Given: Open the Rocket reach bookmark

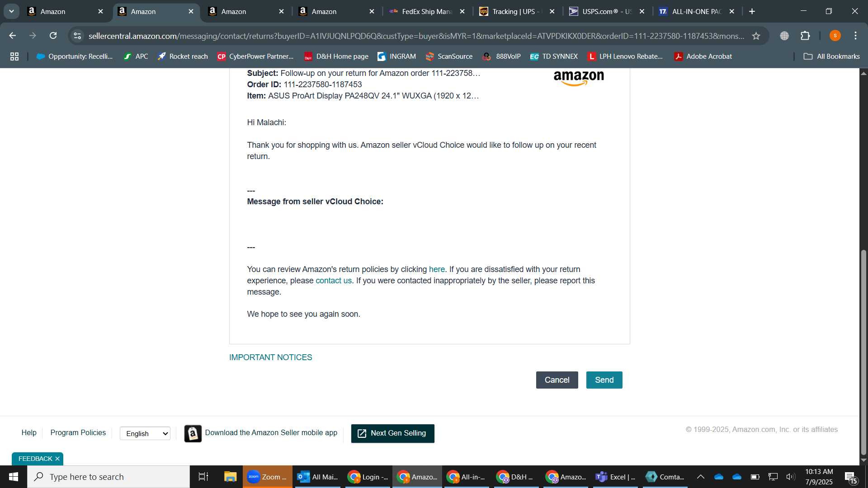Looking at the screenshot, I should (183, 56).
